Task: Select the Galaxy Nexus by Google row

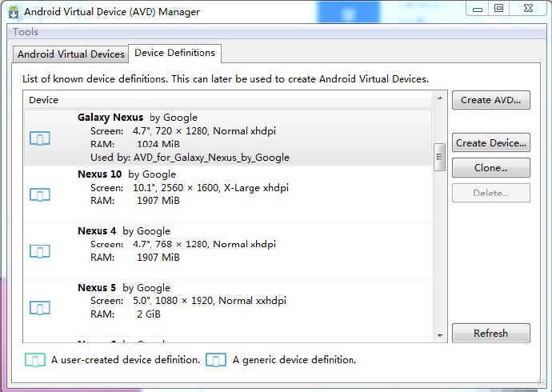Action: coord(228,138)
